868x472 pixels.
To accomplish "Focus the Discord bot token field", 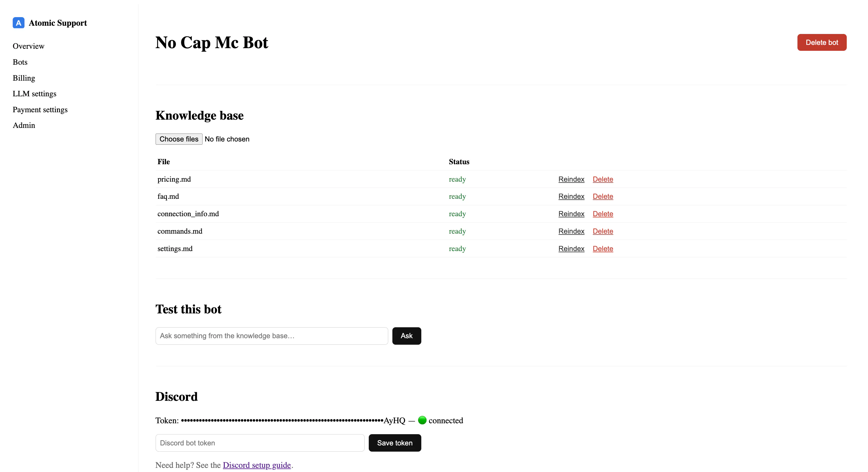I will [x=260, y=443].
